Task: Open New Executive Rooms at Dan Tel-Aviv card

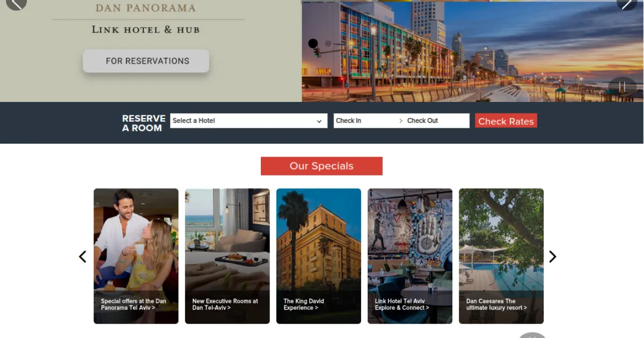Action: [x=228, y=256]
